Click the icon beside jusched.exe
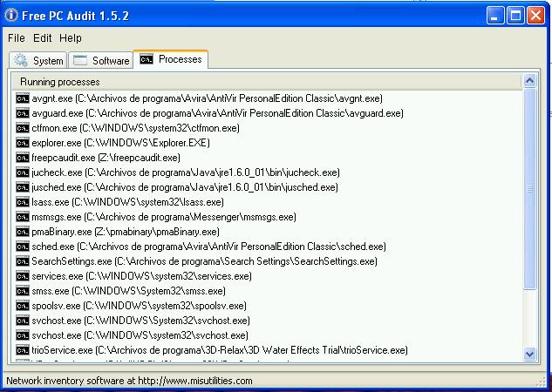The width and height of the screenshot is (552, 392). (23, 187)
